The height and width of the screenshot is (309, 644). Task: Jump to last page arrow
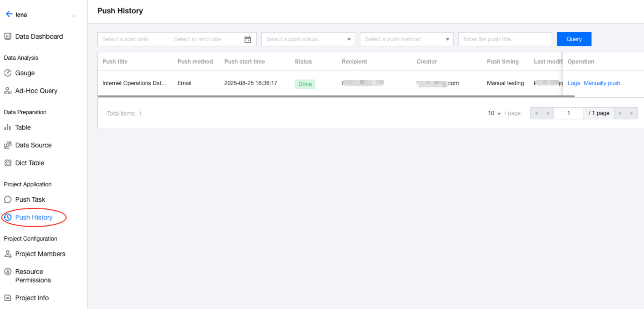tap(632, 113)
